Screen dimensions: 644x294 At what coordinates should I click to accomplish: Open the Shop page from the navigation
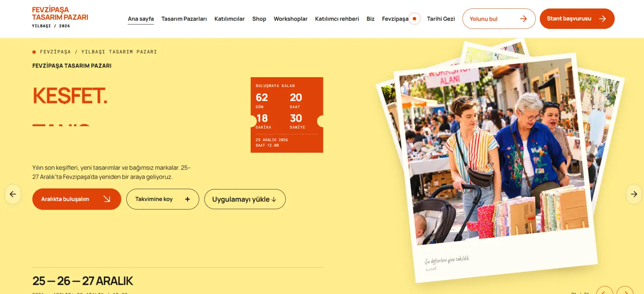coord(259,19)
